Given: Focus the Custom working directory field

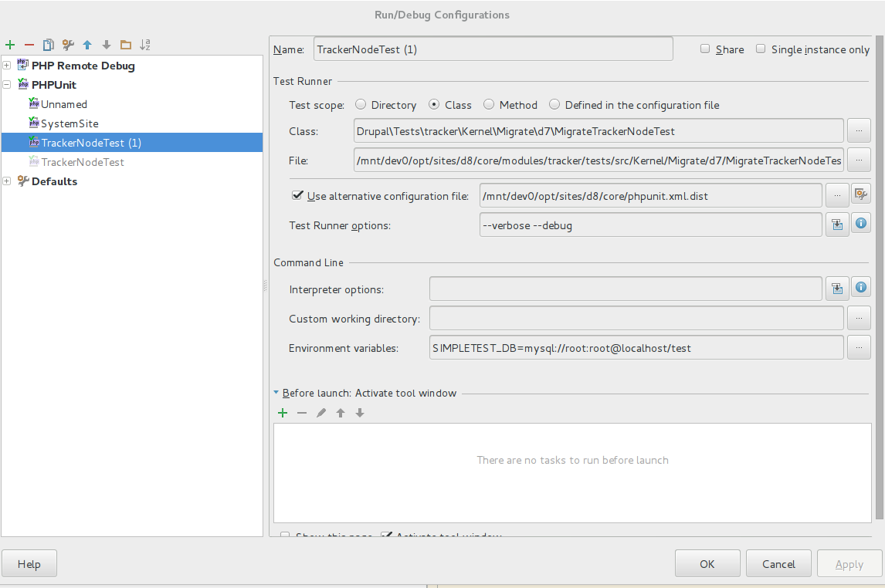Looking at the screenshot, I should (636, 318).
